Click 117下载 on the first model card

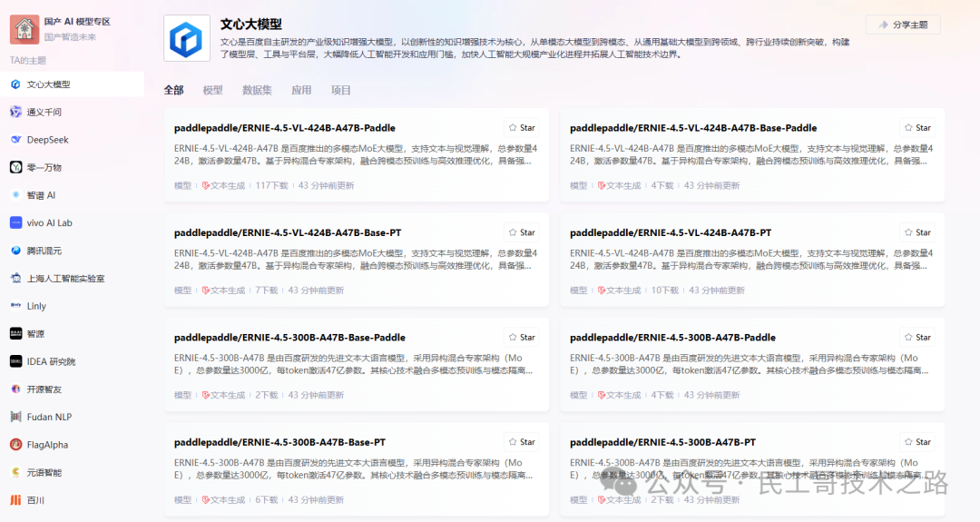click(271, 186)
